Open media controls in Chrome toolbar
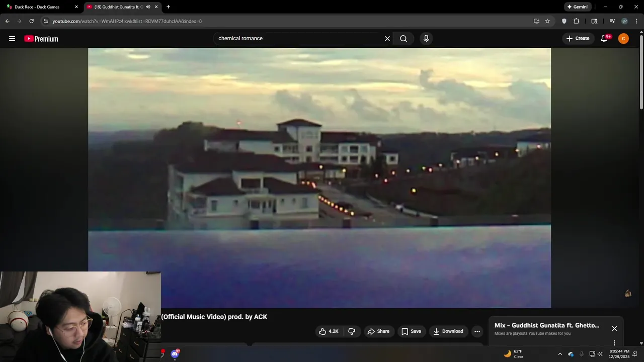644x362 pixels. 612,21
